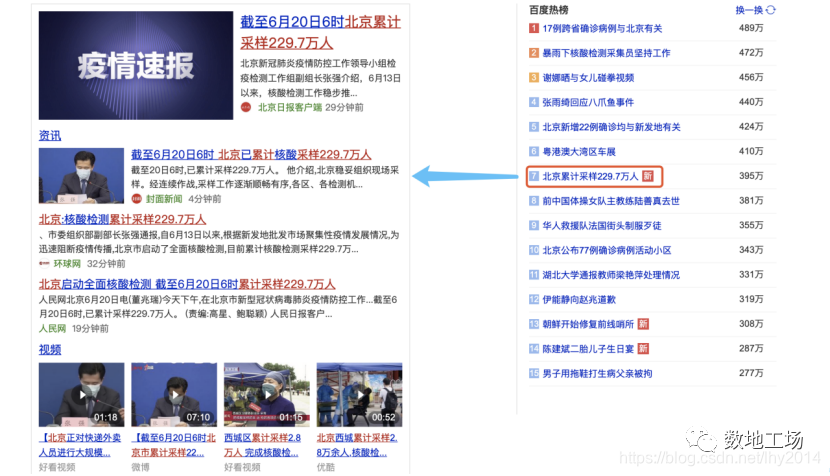Open video link 截至6月20日6时北京市累计采样
This screenshot has width=830, height=476.
(x=174, y=445)
